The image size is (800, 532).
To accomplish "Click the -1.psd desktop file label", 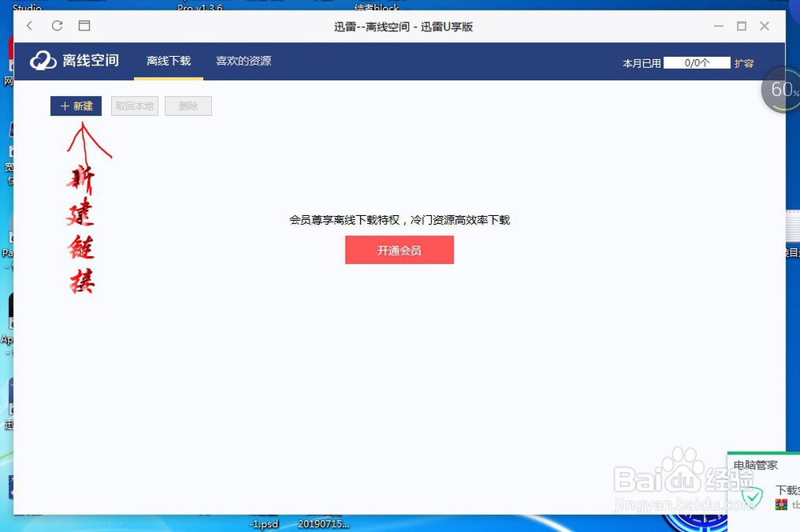I will 264,524.
